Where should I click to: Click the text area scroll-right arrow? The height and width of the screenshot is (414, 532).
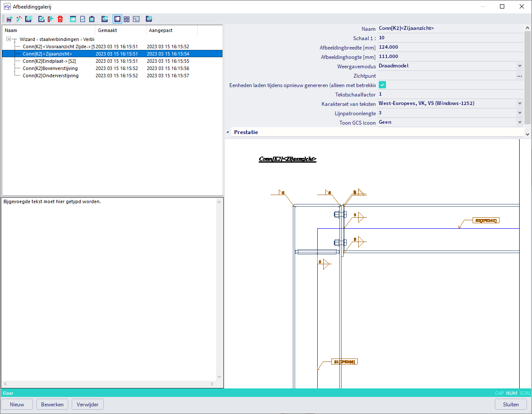212,384
